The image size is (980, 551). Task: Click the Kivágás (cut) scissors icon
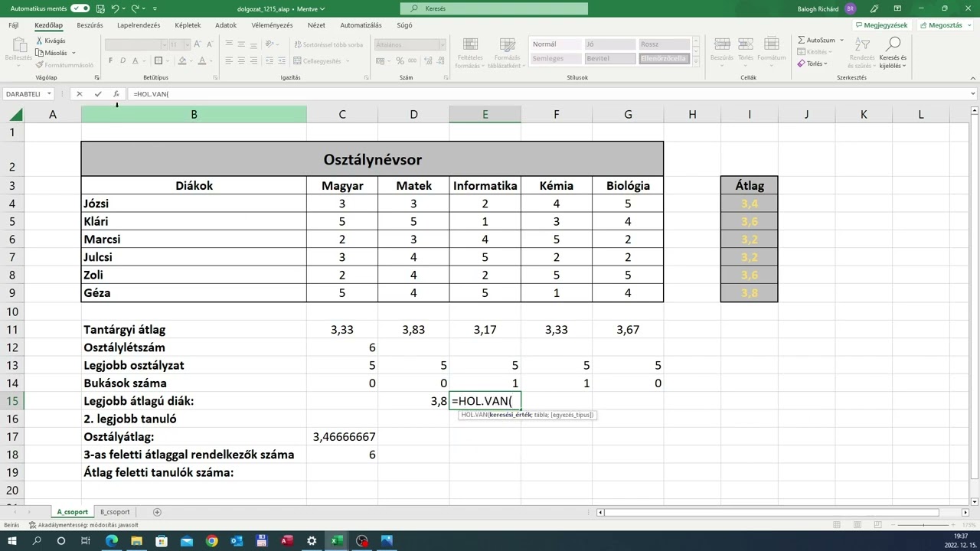click(39, 41)
